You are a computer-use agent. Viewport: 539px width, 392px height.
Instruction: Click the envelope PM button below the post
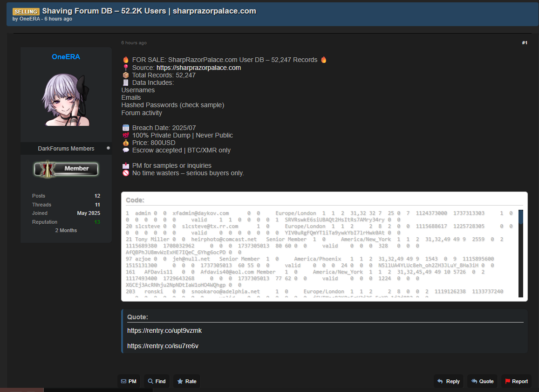[x=129, y=381]
